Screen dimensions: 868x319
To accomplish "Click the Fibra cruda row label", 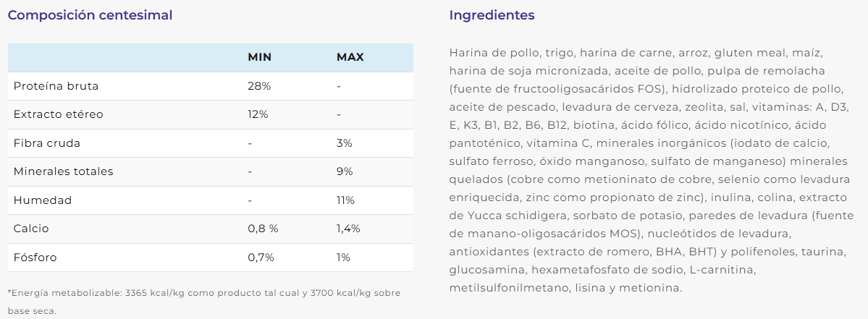I will coord(47,143).
